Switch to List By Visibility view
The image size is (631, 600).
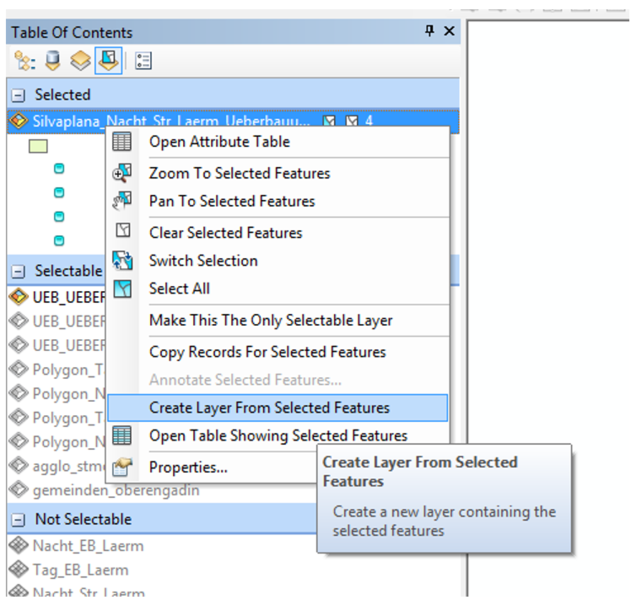80,62
